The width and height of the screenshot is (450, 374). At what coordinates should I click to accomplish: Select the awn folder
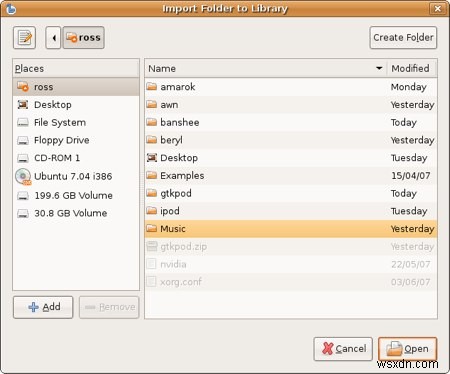291,105
